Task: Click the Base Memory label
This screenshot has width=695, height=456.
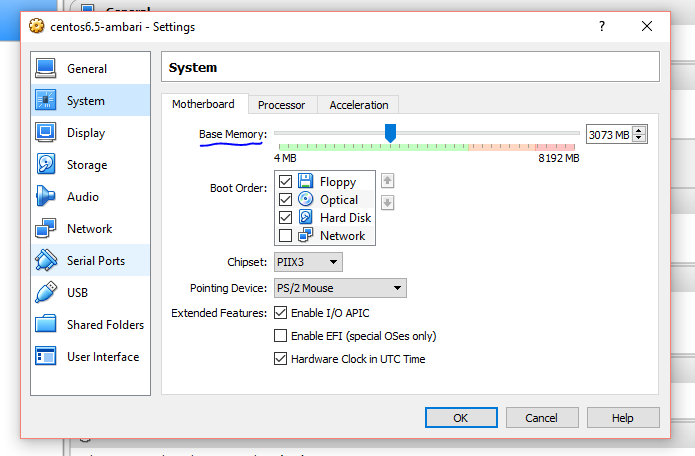Action: pos(233,134)
